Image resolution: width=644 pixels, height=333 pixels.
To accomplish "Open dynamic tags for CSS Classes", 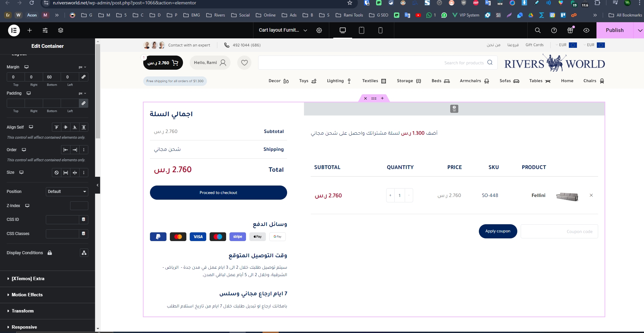I will tap(84, 234).
